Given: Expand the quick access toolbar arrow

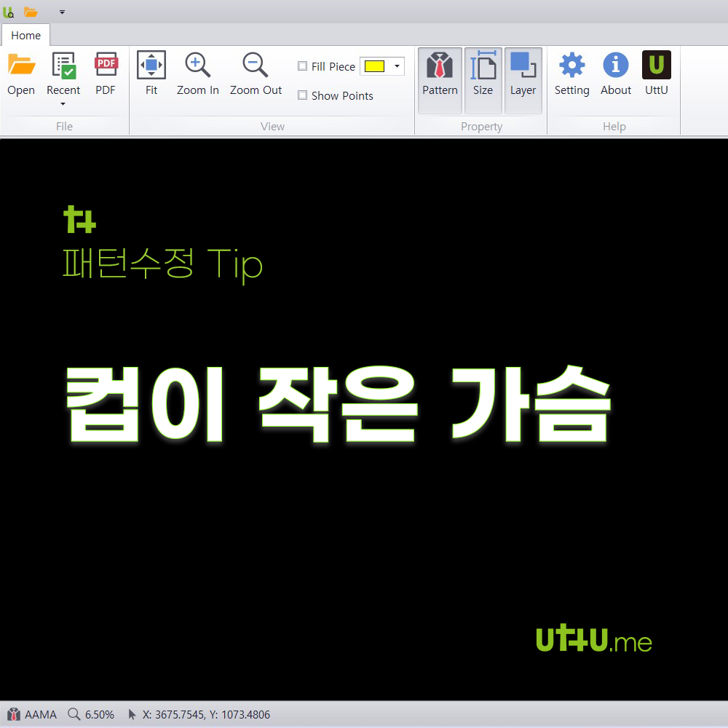Looking at the screenshot, I should click(62, 12).
